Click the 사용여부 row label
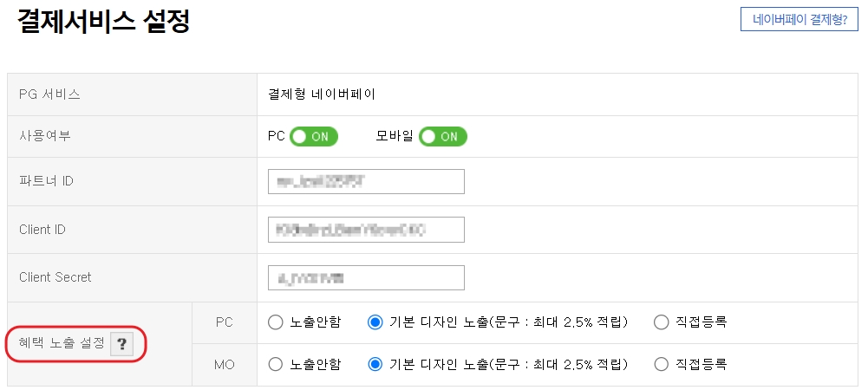This screenshot has width=868, height=390. click(45, 136)
